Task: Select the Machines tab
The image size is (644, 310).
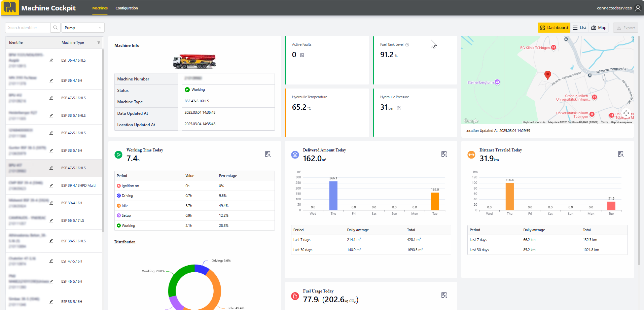Action: point(100,8)
